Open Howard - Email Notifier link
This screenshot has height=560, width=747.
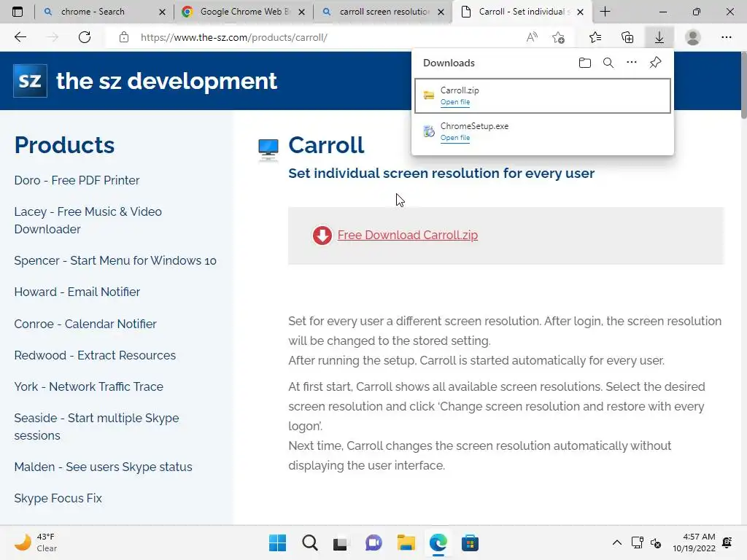click(x=77, y=292)
